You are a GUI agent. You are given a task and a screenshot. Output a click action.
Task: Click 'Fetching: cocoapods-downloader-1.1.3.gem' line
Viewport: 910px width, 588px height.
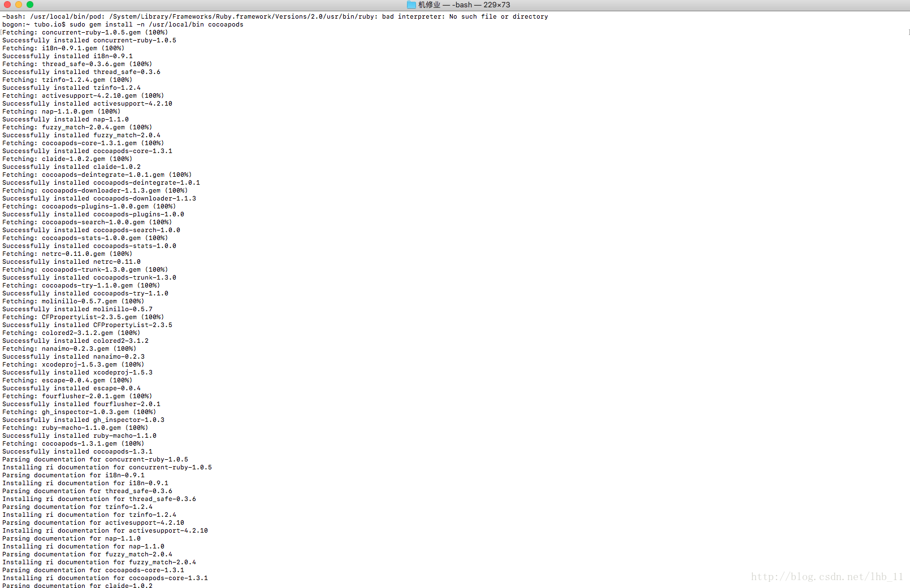[x=95, y=190]
